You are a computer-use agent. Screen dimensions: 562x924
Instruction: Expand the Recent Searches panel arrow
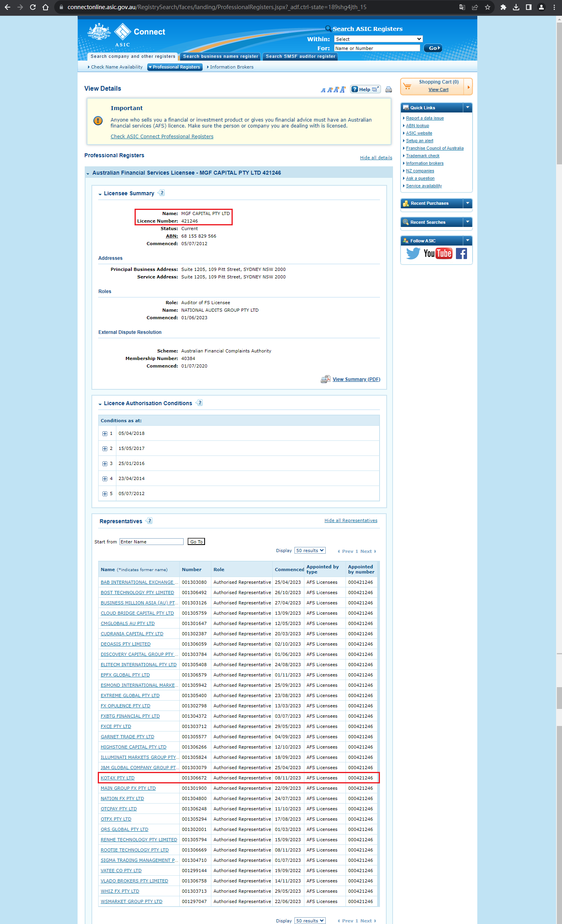coord(468,222)
